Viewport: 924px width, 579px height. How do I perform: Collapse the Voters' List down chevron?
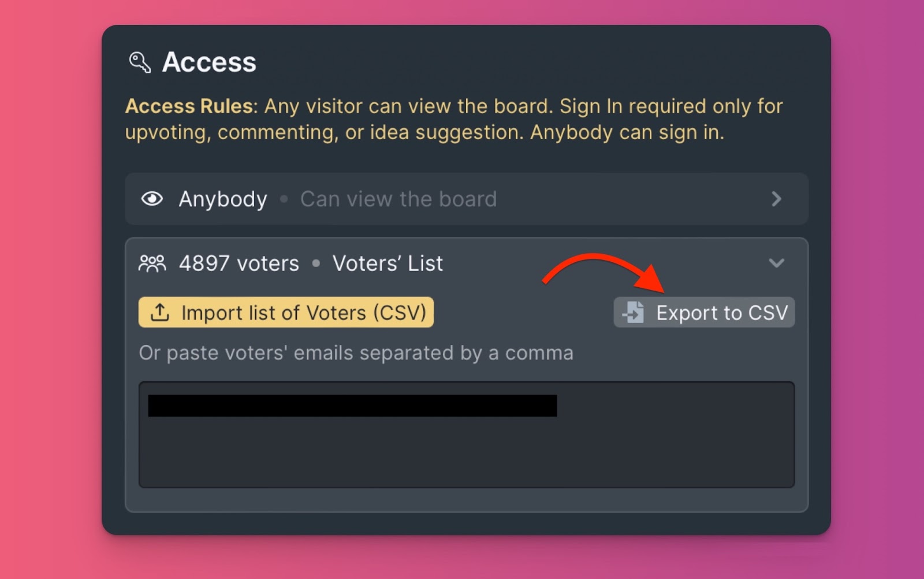pos(777,263)
